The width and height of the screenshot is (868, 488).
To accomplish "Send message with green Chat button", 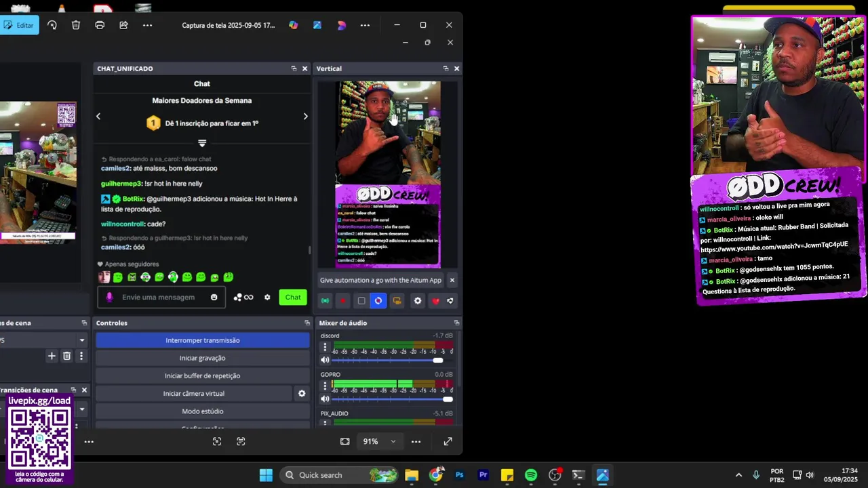I will point(293,297).
